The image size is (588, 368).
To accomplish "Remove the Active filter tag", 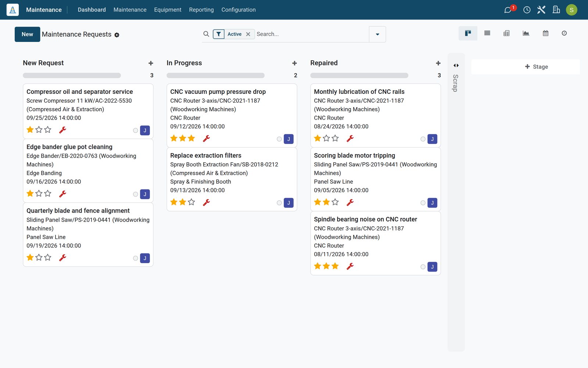I will point(248,34).
